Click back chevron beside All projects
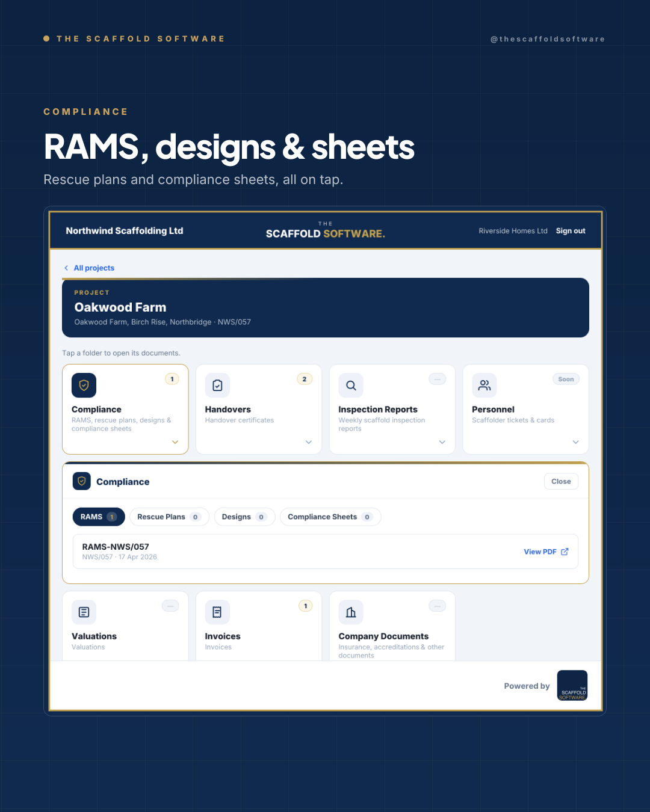 (66, 268)
